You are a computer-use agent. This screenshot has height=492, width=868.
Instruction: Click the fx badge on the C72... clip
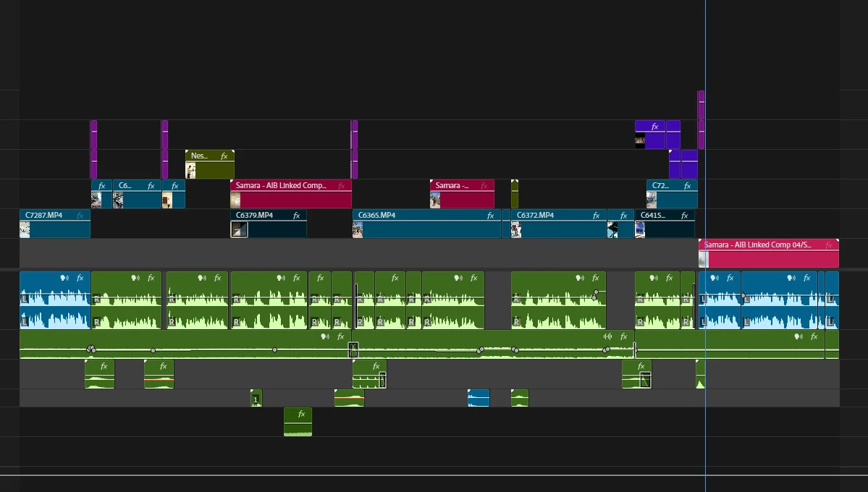coord(687,186)
